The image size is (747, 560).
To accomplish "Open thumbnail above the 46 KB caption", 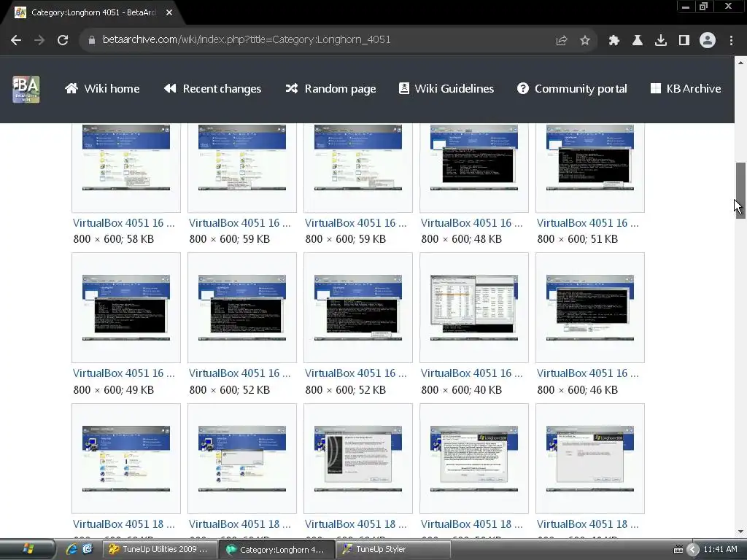I will pyautogui.click(x=589, y=308).
